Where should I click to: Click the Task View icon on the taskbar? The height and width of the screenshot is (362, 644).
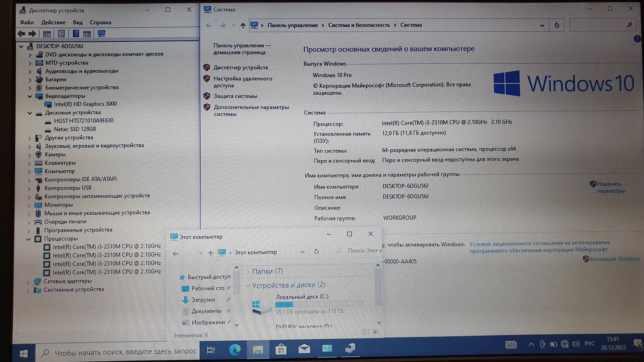211,350
